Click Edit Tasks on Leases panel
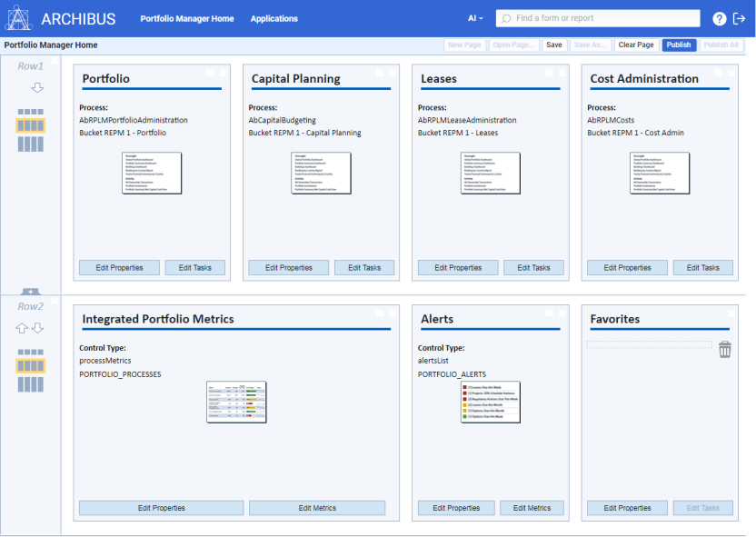 533,268
